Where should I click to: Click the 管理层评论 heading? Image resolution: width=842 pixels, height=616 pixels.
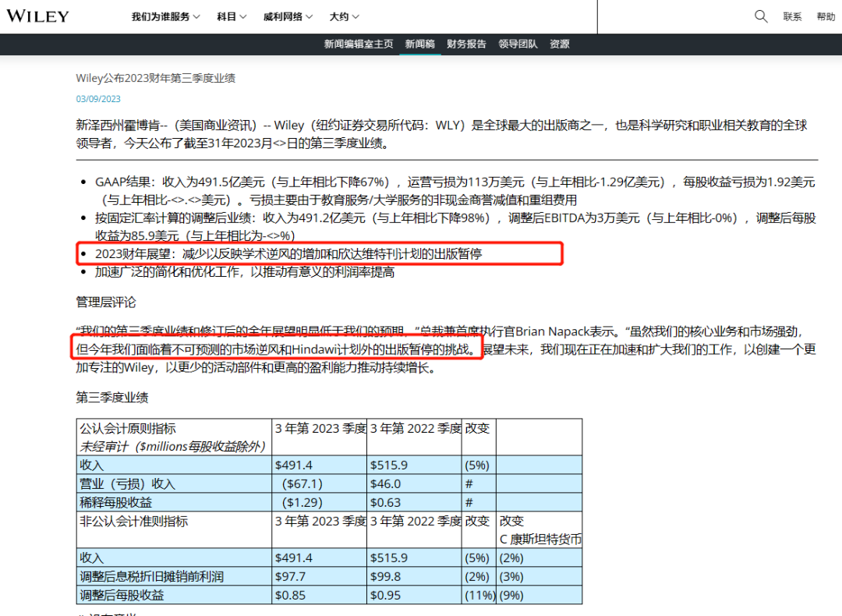(106, 303)
